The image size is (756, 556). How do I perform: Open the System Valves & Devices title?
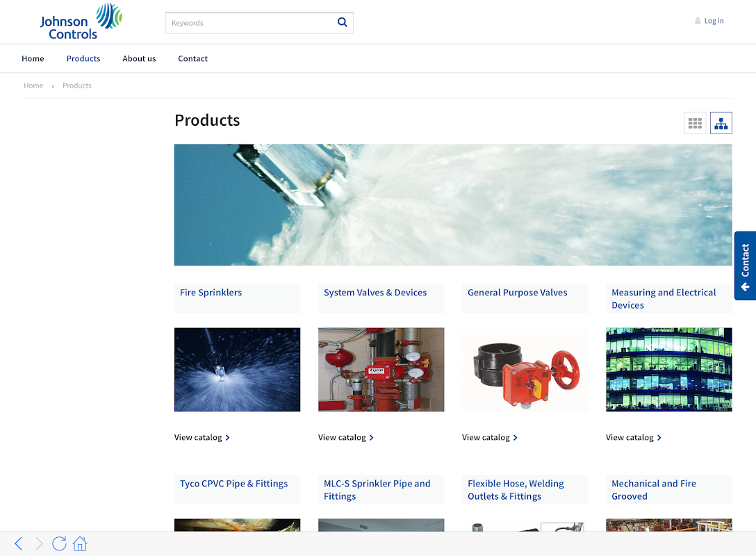[x=375, y=292]
